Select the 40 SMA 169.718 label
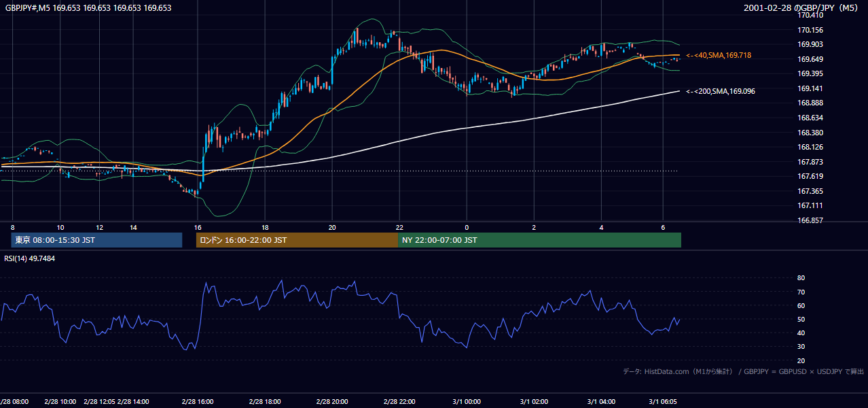The image size is (868, 408). tap(719, 55)
